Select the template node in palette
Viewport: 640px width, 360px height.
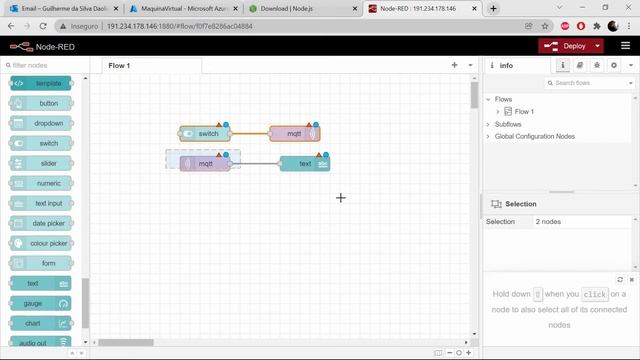pyautogui.click(x=41, y=83)
